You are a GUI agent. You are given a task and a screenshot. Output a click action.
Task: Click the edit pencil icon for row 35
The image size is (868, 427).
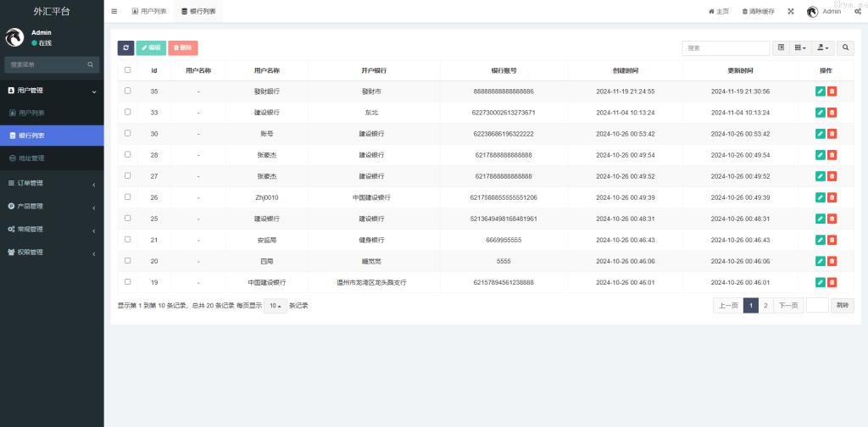820,91
